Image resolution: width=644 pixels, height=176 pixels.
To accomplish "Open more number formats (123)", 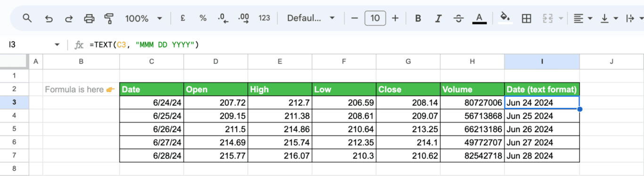I will tap(264, 18).
